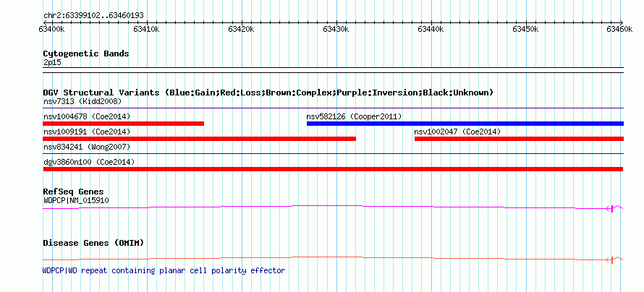Click the Cytogenetic Bands track heading
Image resolution: width=644 pixels, height=292 pixels.
pos(86,53)
